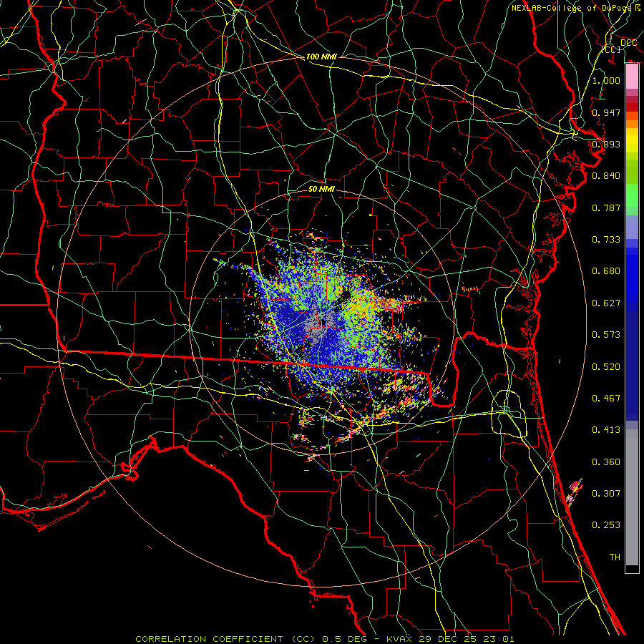Click the 0.573 legend value
644x644 pixels.
pyautogui.click(x=606, y=335)
